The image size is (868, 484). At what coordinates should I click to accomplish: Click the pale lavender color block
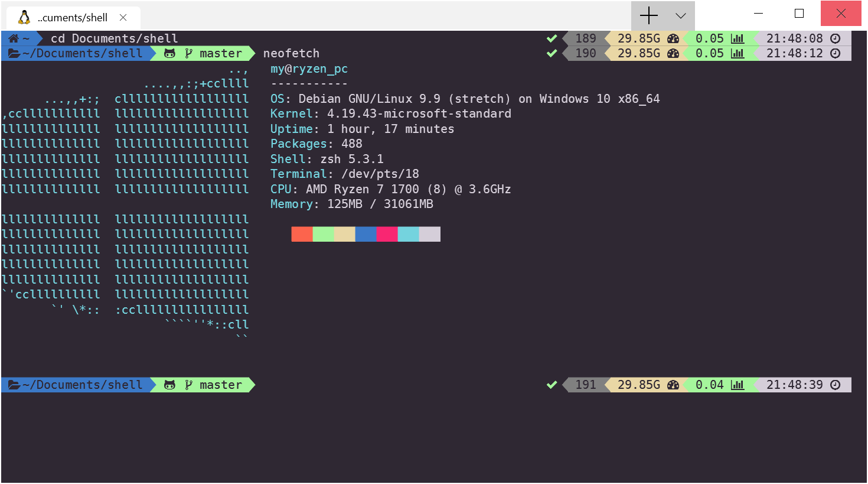click(x=429, y=234)
